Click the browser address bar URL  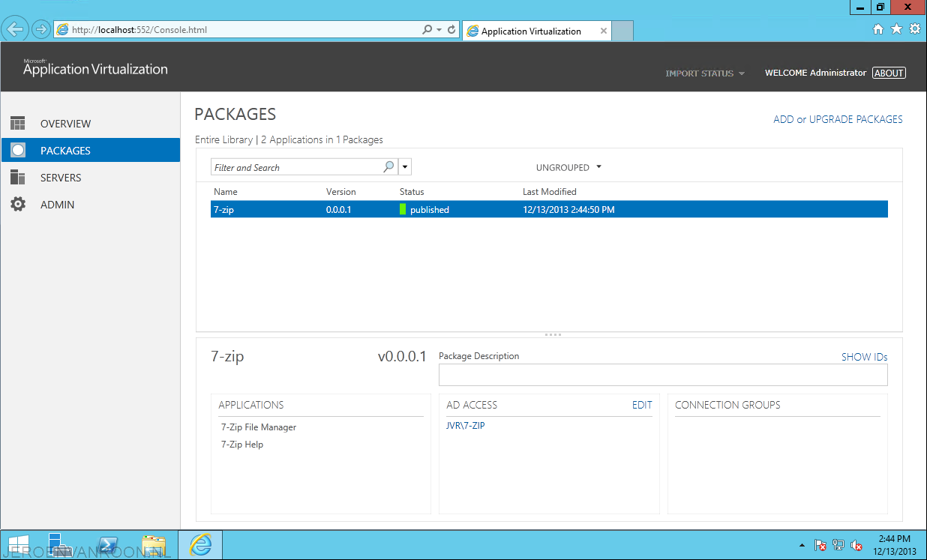[x=139, y=30]
